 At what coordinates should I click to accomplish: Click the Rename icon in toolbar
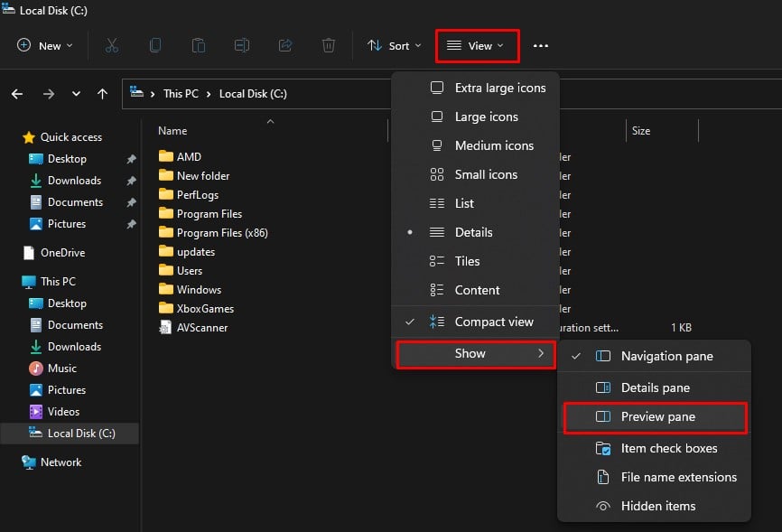tap(242, 45)
